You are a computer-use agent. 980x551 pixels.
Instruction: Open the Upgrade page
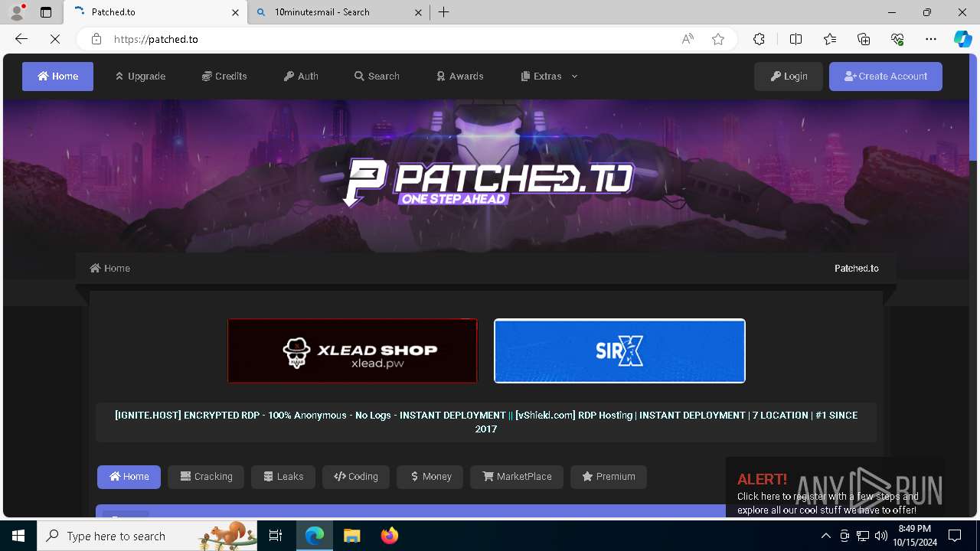pos(140,77)
